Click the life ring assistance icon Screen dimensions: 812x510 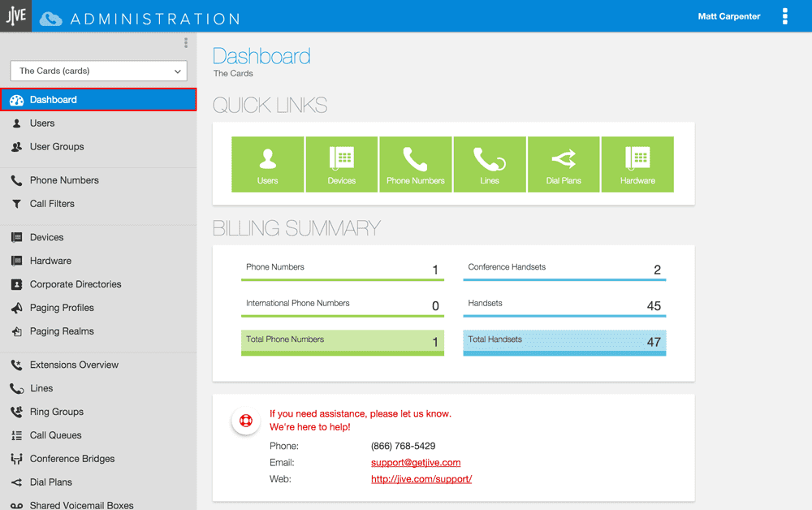point(245,421)
